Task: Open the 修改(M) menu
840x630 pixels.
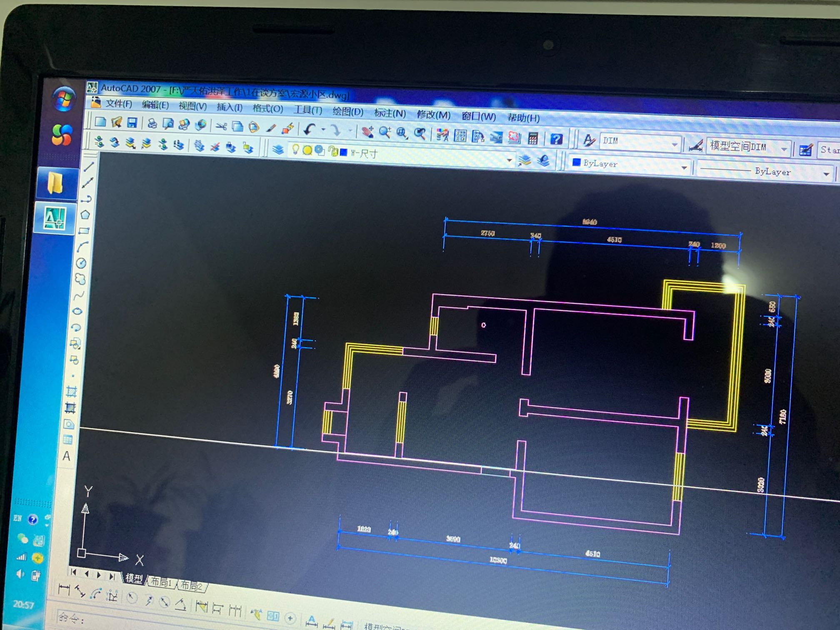Action: [x=434, y=115]
